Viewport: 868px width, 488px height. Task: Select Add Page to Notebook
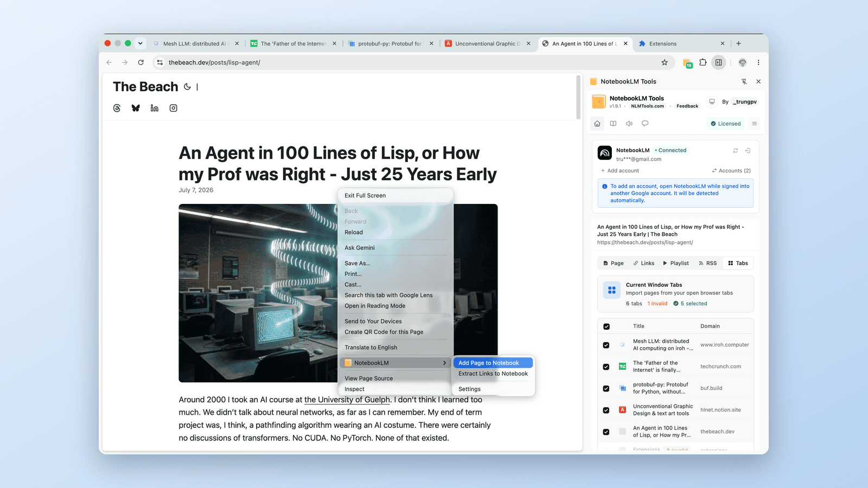[x=493, y=363]
